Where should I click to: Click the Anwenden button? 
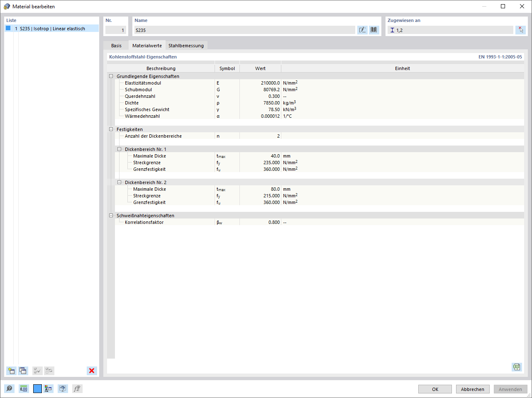[510, 389]
